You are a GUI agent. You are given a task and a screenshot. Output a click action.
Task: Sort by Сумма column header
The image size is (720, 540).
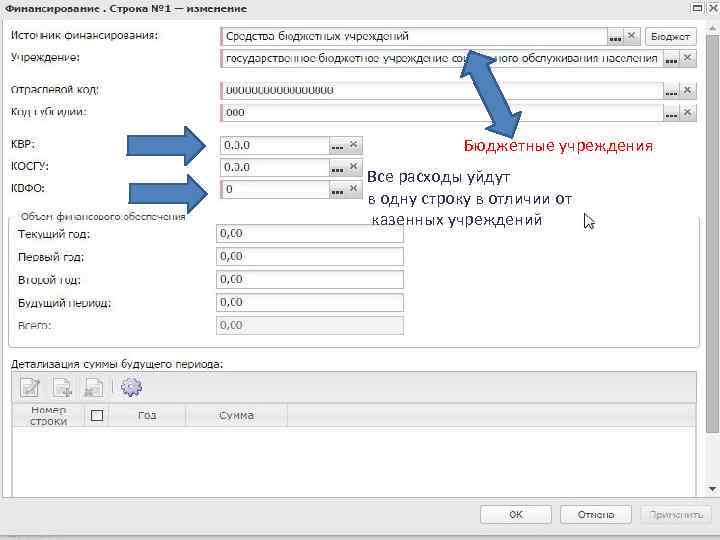pos(236,416)
